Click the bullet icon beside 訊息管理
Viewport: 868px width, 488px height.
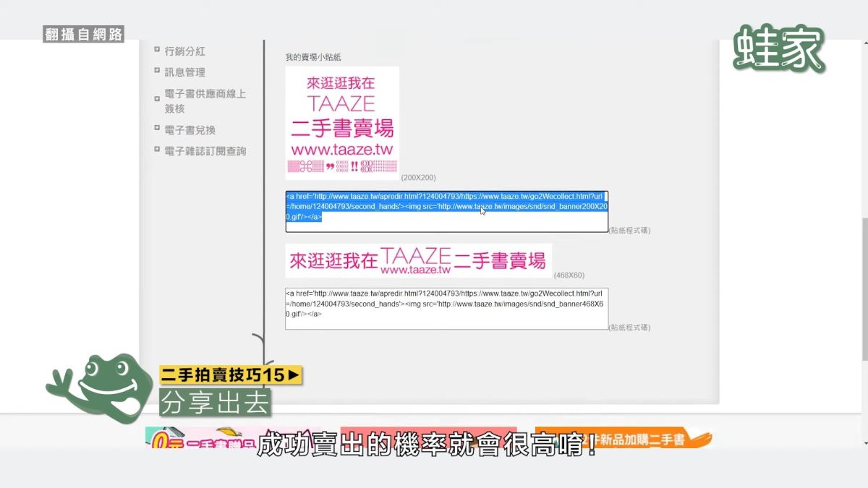coord(157,71)
